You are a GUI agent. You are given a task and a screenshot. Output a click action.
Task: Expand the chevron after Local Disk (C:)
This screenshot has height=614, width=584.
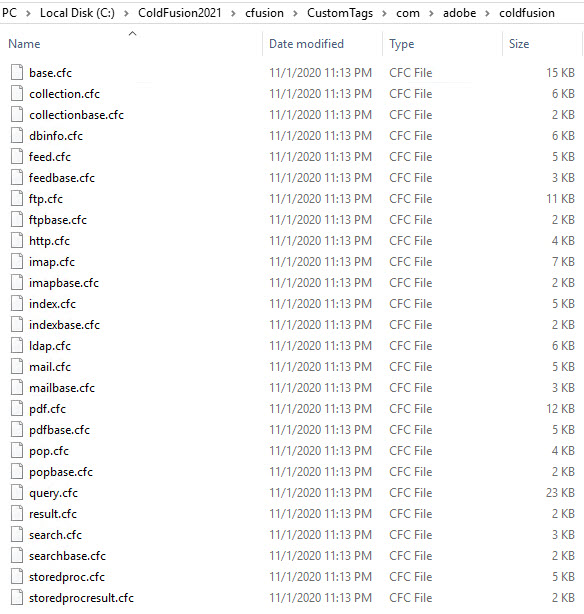[x=126, y=13]
